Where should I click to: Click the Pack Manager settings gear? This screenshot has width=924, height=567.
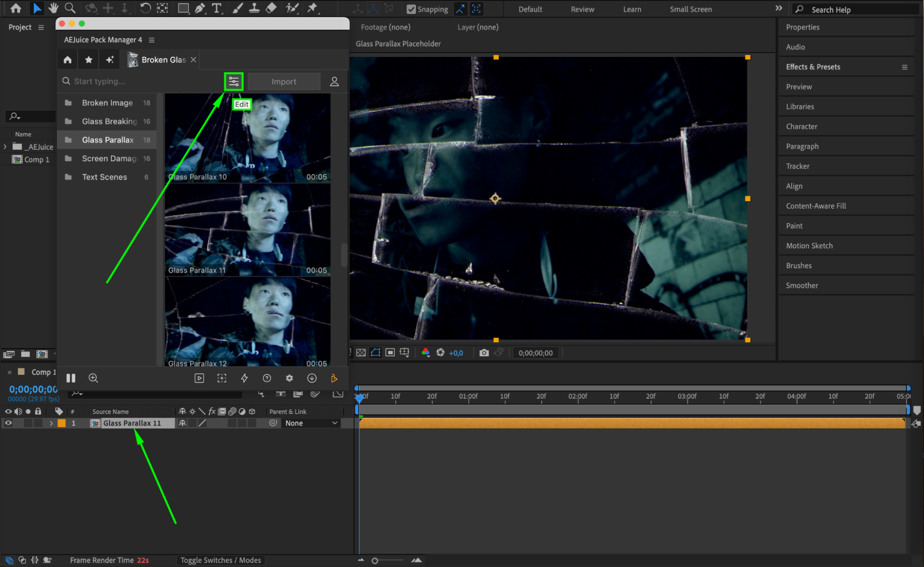289,378
